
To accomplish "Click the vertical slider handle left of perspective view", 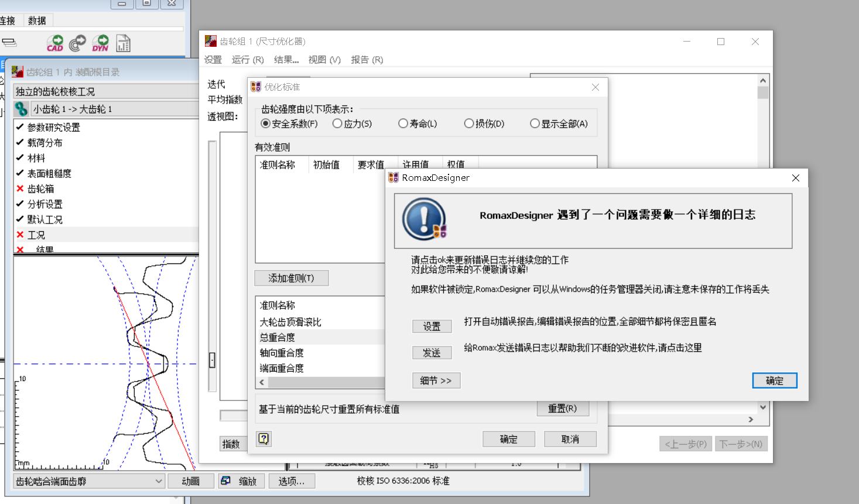I will click(212, 360).
